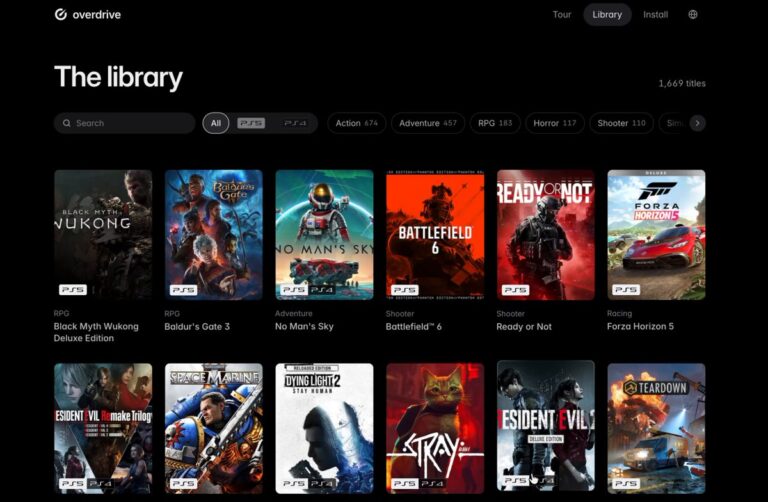Open Forza Horizon 5 cover art
Image resolution: width=768 pixels, height=502 pixels.
click(x=656, y=235)
